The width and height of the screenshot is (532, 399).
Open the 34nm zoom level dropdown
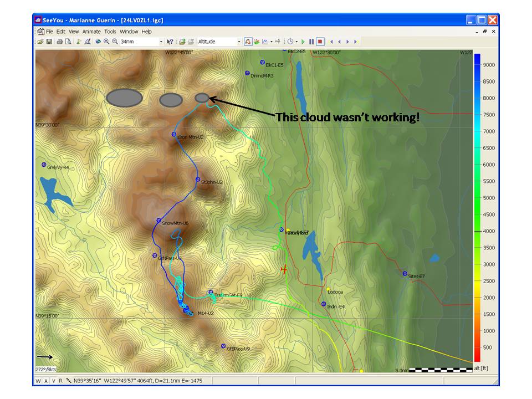161,42
